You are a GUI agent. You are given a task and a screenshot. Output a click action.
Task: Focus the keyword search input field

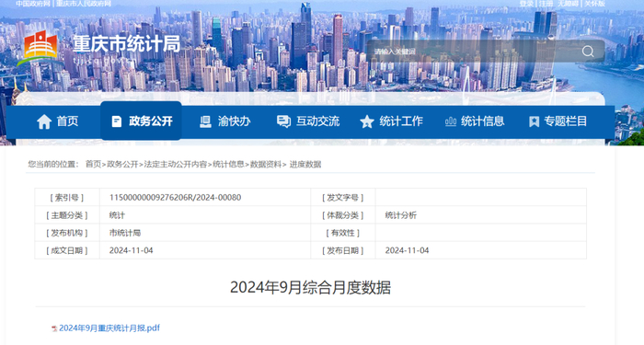[x=472, y=52]
